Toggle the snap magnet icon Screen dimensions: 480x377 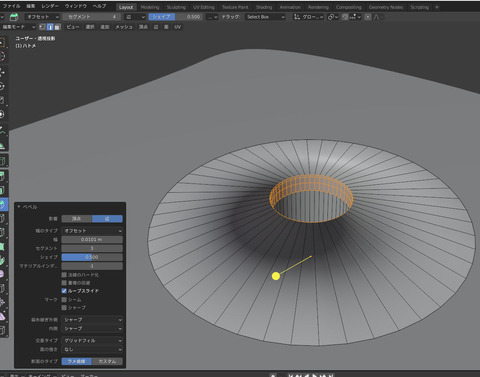345,17
